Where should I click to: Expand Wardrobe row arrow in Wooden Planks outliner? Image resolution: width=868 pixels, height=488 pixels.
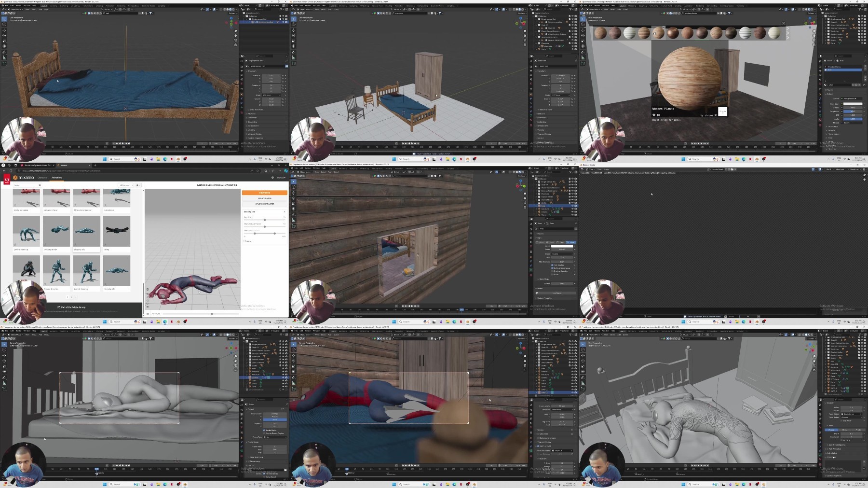[x=826, y=31]
